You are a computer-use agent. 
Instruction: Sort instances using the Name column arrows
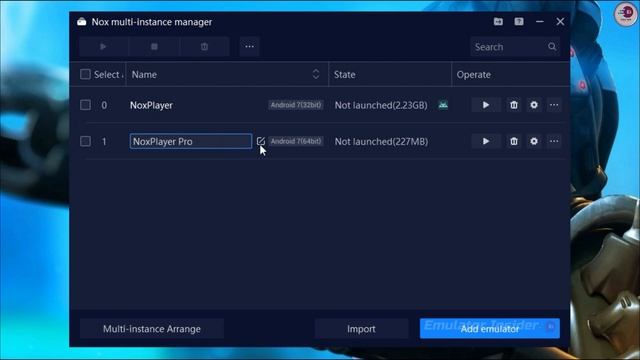(316, 74)
